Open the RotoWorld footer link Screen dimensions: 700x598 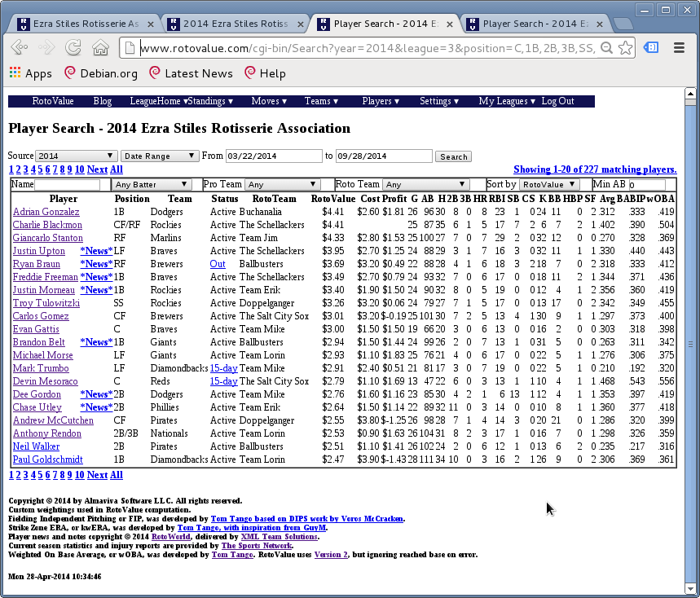point(171,537)
